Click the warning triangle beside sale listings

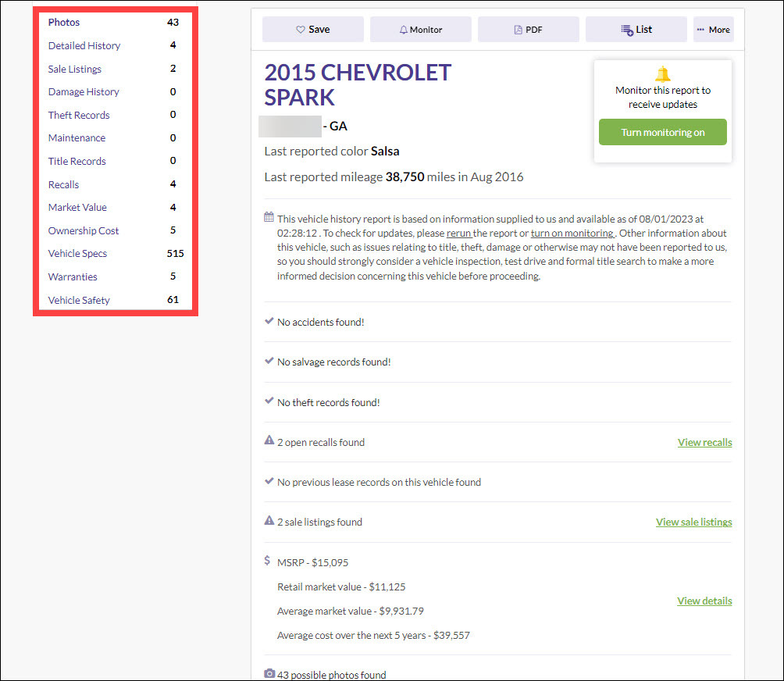pyautogui.click(x=269, y=520)
